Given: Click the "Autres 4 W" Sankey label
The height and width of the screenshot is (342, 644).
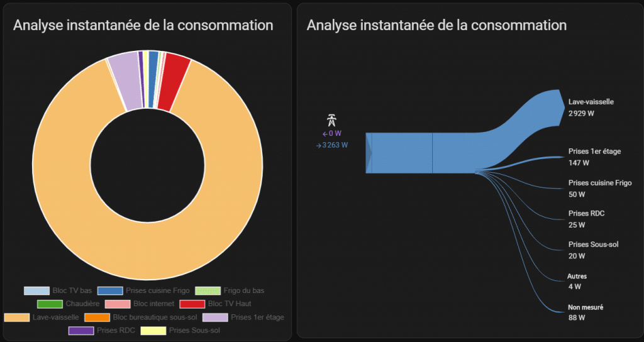Looking at the screenshot, I should click(x=577, y=282).
